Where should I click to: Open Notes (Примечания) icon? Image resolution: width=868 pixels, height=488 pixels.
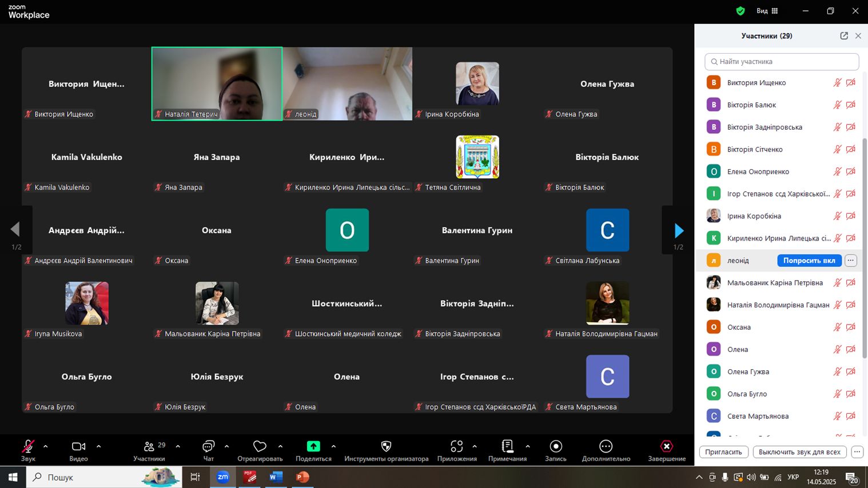[x=507, y=446]
